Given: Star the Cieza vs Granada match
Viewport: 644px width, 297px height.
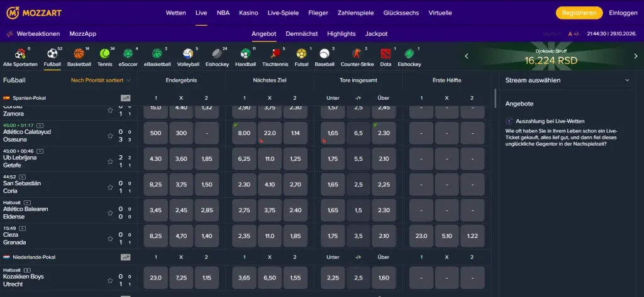Looking at the screenshot, I should click(110, 239).
